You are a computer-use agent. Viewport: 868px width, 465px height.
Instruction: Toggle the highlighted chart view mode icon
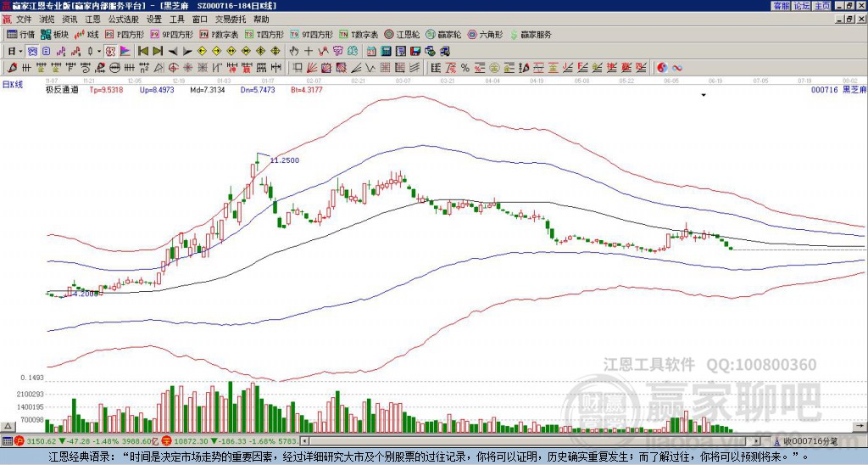32,51
